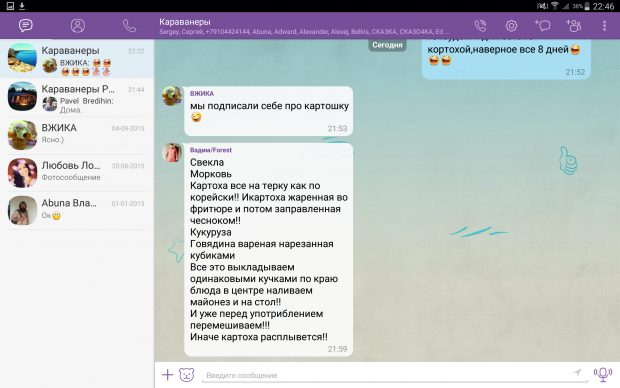The width and height of the screenshot is (620, 388).
Task: Tap the picture notification icon in status bar
Action: coord(10,6)
